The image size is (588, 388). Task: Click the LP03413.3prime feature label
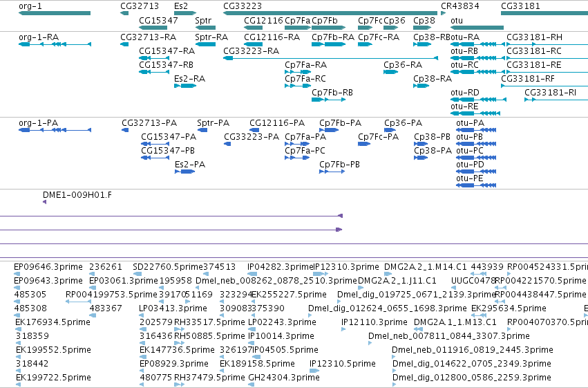coord(173,309)
